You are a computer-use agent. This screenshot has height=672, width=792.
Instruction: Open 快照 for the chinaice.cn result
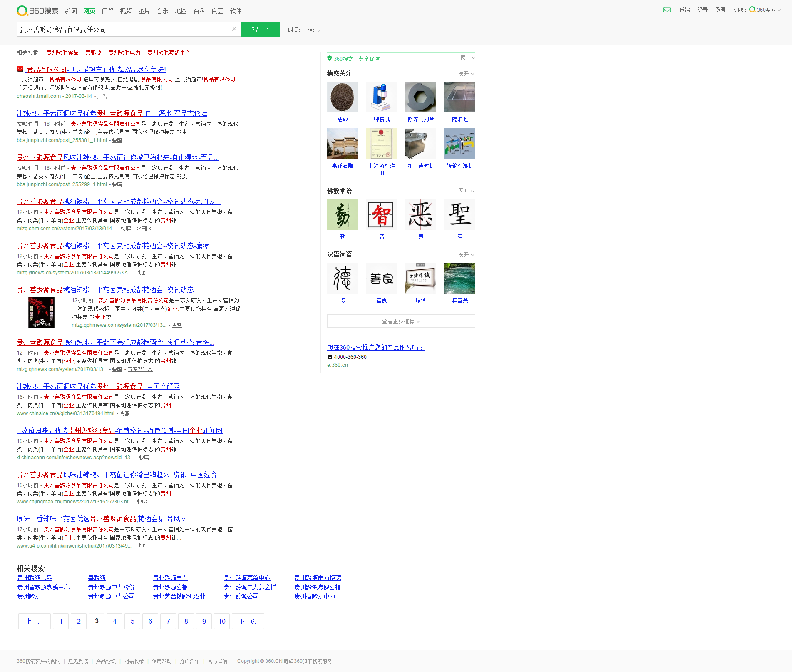tap(124, 413)
